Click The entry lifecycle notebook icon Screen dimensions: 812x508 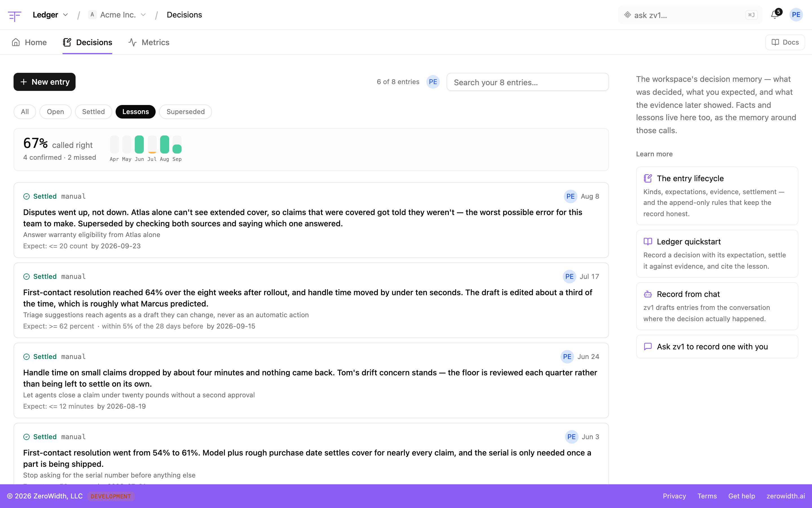(x=648, y=178)
